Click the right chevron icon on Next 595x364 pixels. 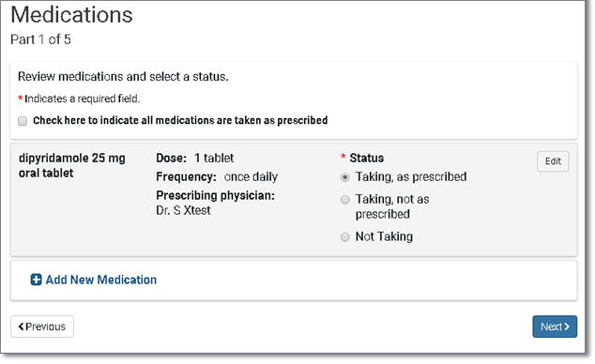pos(567,326)
